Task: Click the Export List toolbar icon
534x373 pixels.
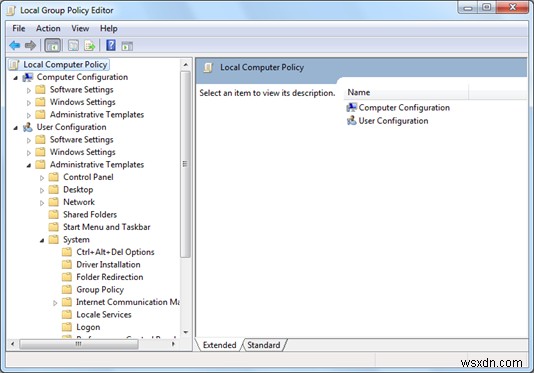Action: [90, 45]
